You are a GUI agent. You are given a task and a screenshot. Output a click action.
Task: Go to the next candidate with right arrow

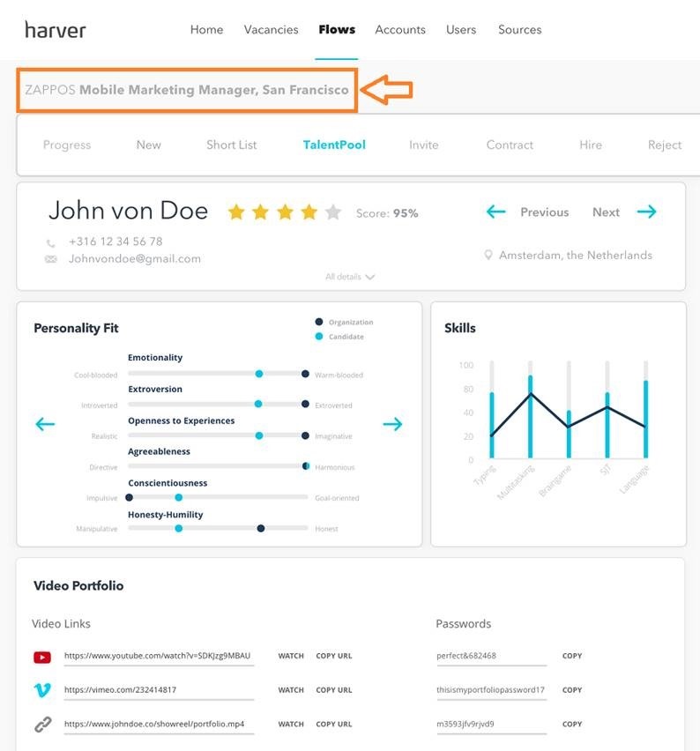tap(647, 212)
